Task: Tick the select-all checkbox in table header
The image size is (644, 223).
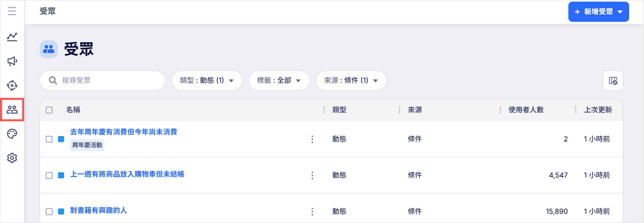Action: 49,110
